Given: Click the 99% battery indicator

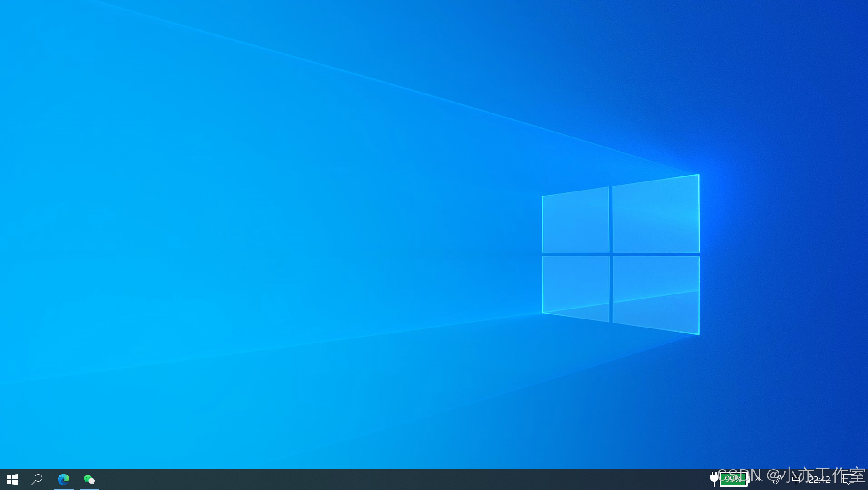Looking at the screenshot, I should (x=730, y=479).
